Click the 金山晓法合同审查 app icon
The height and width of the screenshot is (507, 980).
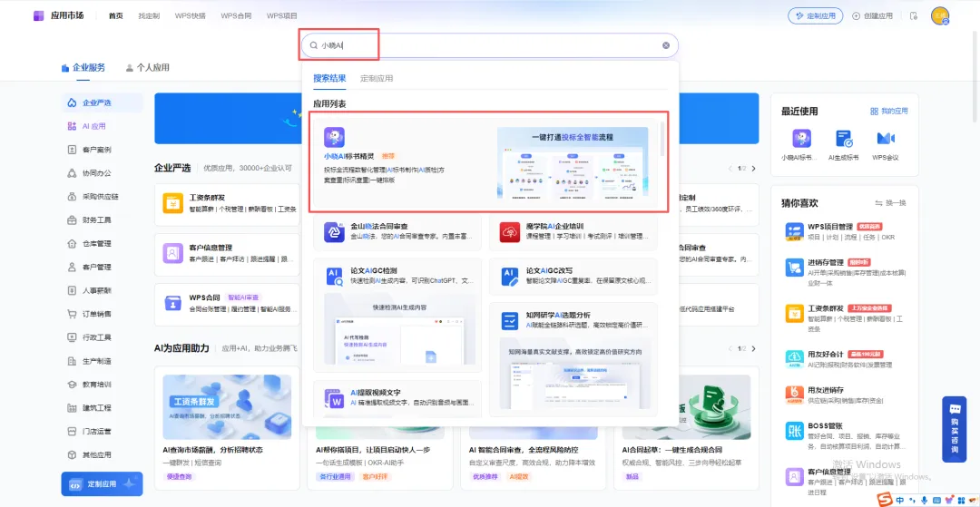tap(334, 231)
